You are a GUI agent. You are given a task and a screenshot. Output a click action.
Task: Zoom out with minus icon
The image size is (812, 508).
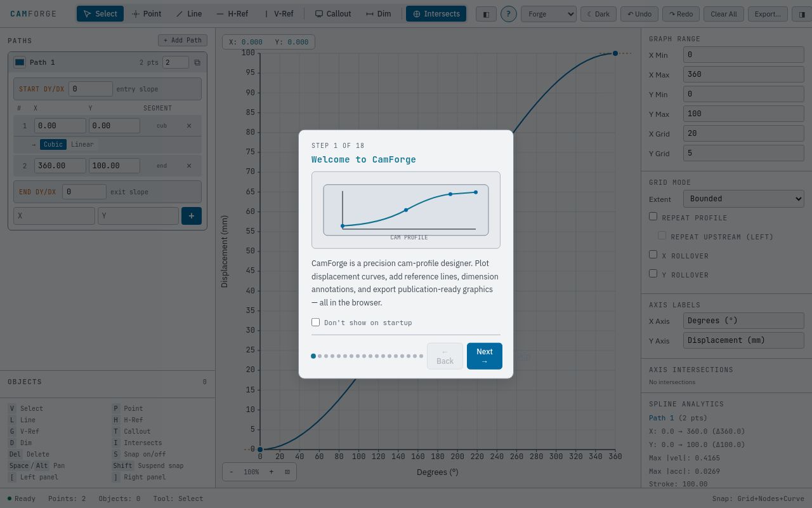click(232, 472)
